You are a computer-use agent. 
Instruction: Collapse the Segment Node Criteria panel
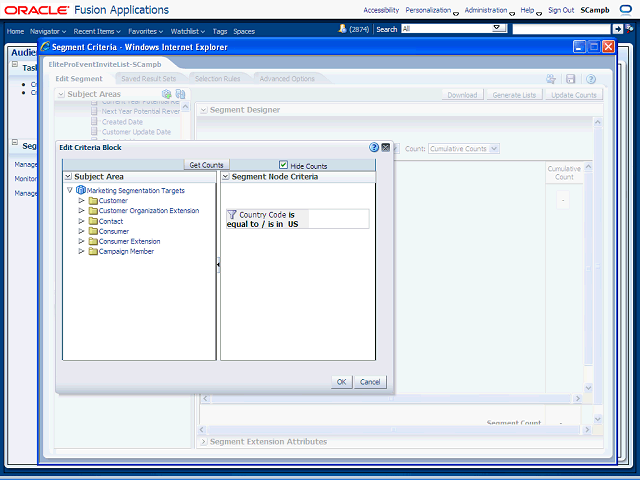click(x=226, y=177)
